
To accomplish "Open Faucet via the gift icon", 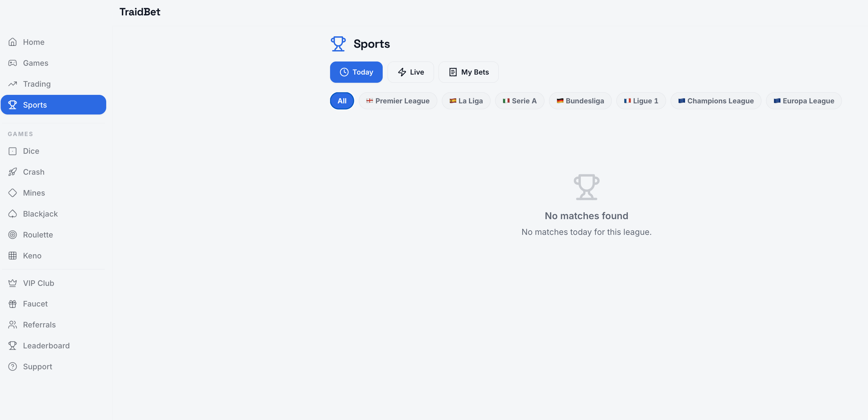I will tap(12, 304).
